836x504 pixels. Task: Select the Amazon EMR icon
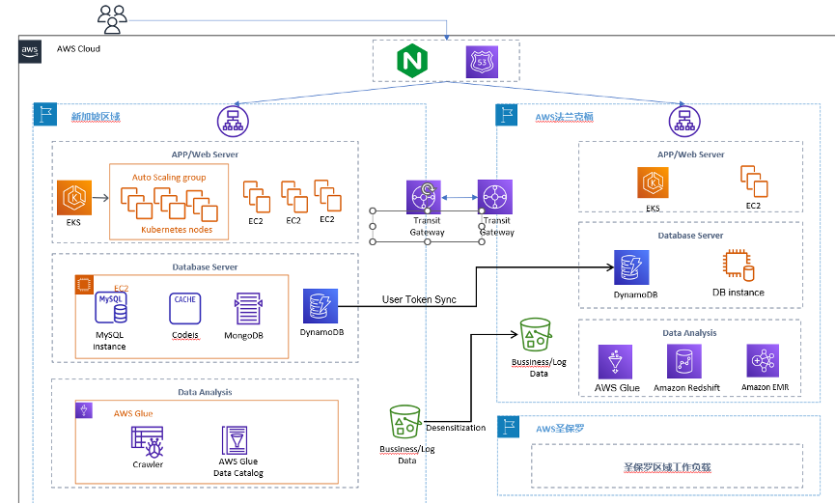(763, 361)
